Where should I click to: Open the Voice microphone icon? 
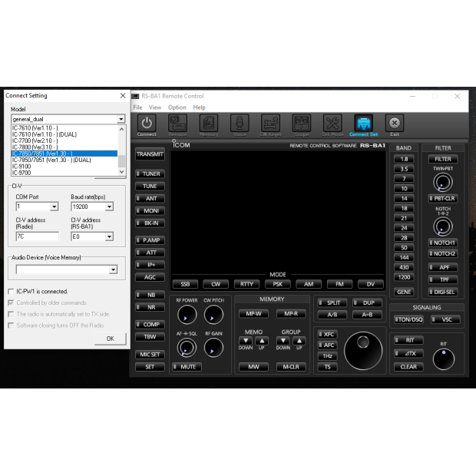point(240,123)
